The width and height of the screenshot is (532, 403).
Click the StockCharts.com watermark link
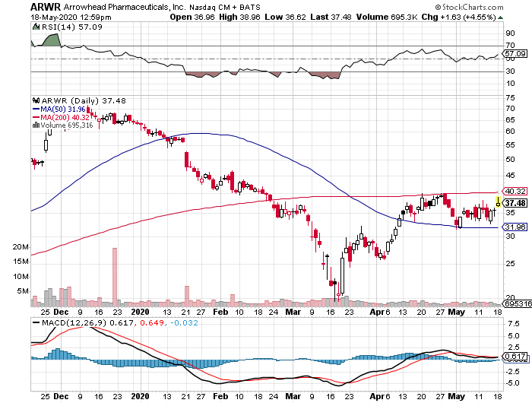(469, 7)
